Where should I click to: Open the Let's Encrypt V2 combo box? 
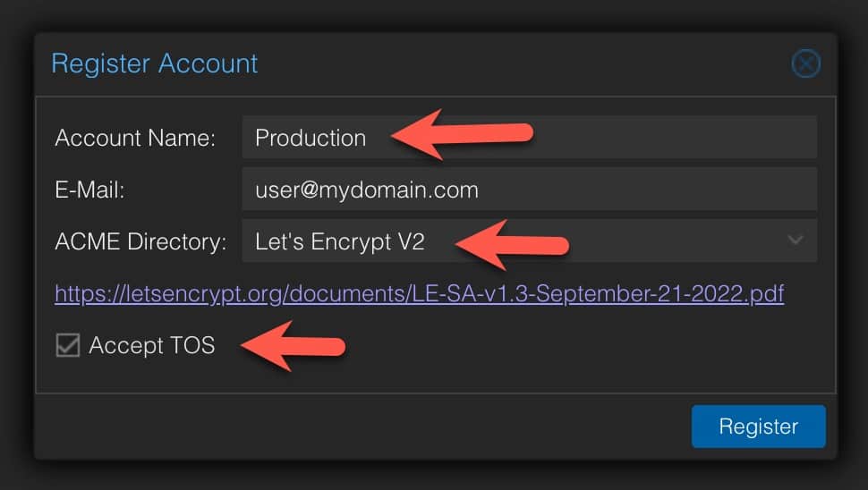coord(529,241)
